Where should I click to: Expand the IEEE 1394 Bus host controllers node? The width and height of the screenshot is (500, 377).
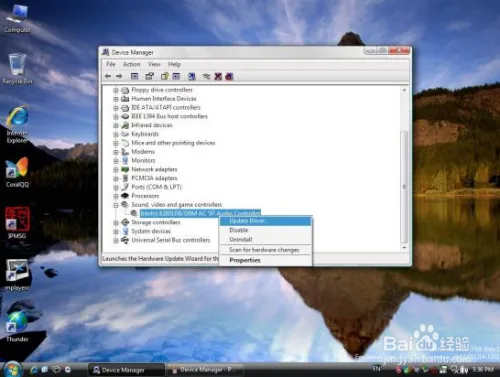click(116, 116)
